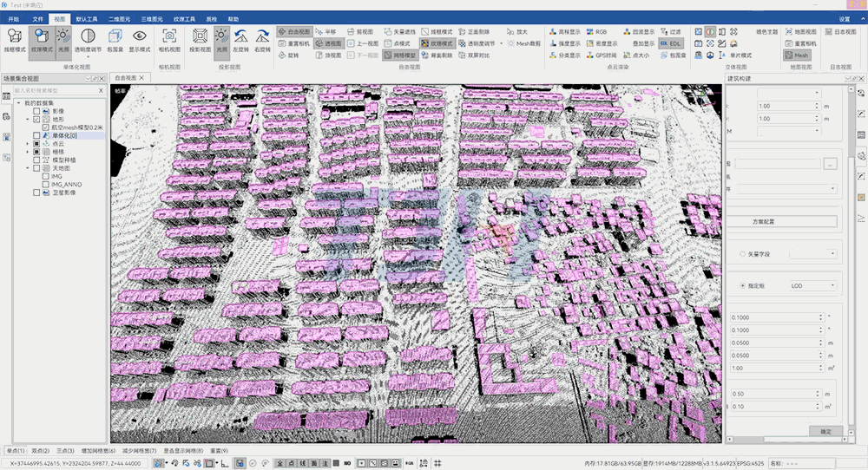Click the 包围盒 bounding box tool
Screen dimensions: 868x470
pos(115,39)
